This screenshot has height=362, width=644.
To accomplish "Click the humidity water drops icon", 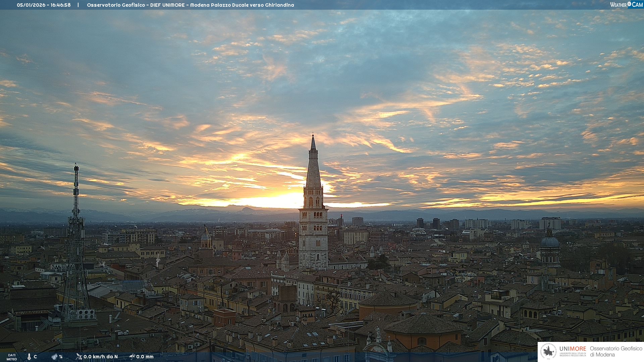I will (x=54, y=357).
